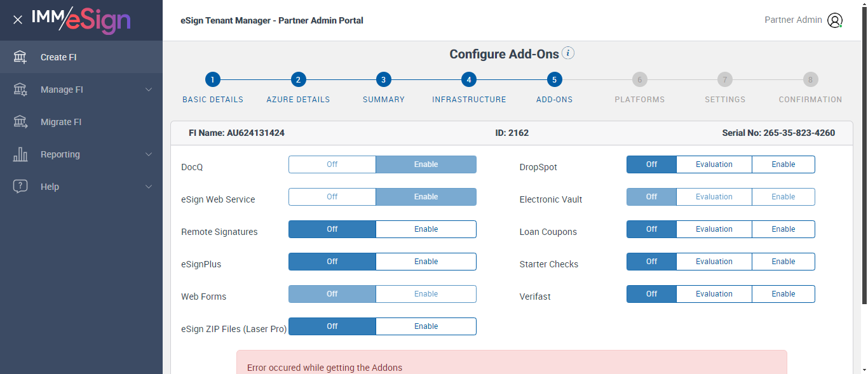Close the sidebar with the X icon

pyautogui.click(x=18, y=20)
